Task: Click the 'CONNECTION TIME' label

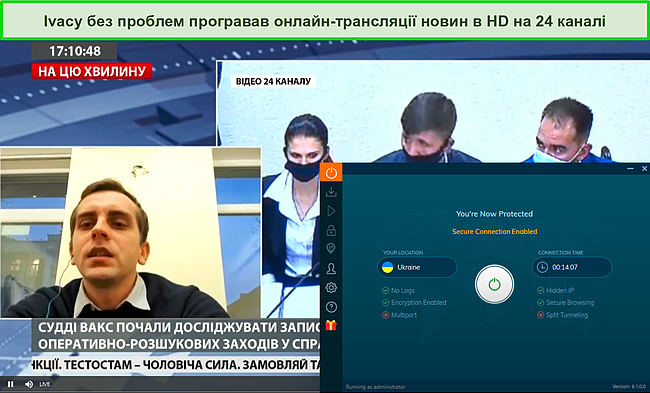Action: tap(559, 252)
